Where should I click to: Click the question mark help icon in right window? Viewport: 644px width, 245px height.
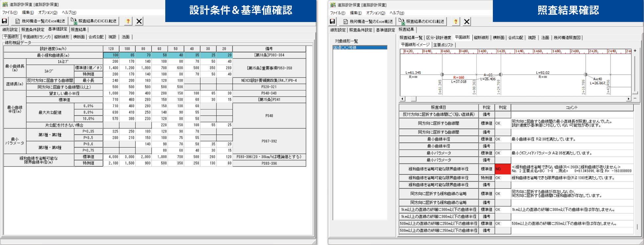coord(456,21)
